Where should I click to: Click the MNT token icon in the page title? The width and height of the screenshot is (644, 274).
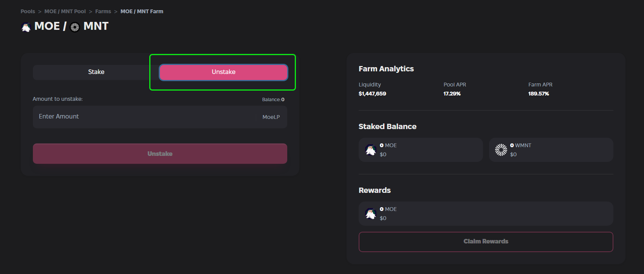click(x=75, y=27)
